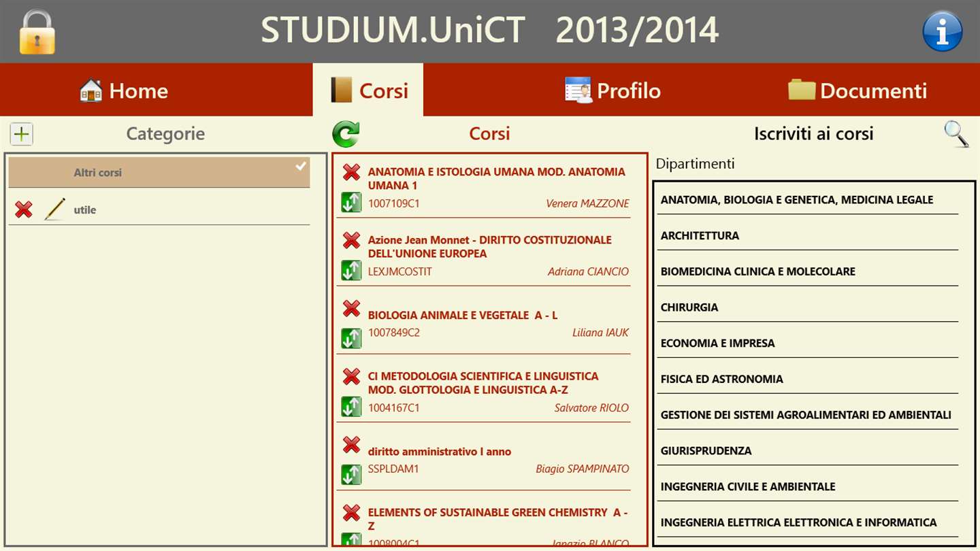Open ELEMENTS OF SUSTAINABLE GREEN CHEMISTRY course
This screenshot has width=980, height=551.
(x=498, y=519)
